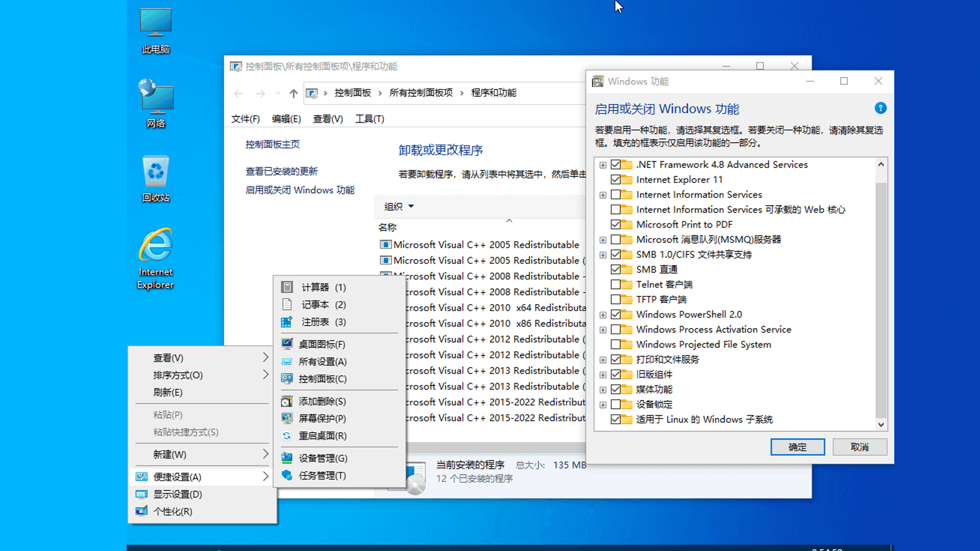
Task: Click the back navigation arrow
Action: point(238,93)
